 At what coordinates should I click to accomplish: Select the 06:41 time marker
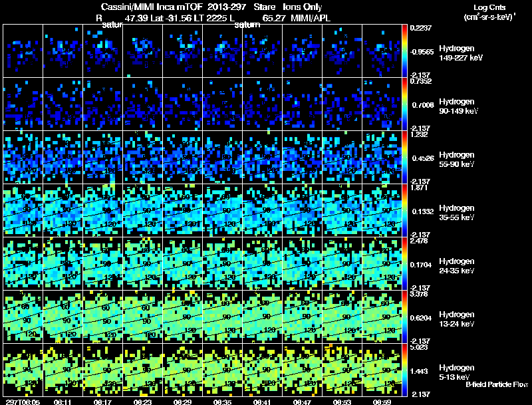pyautogui.click(x=263, y=401)
